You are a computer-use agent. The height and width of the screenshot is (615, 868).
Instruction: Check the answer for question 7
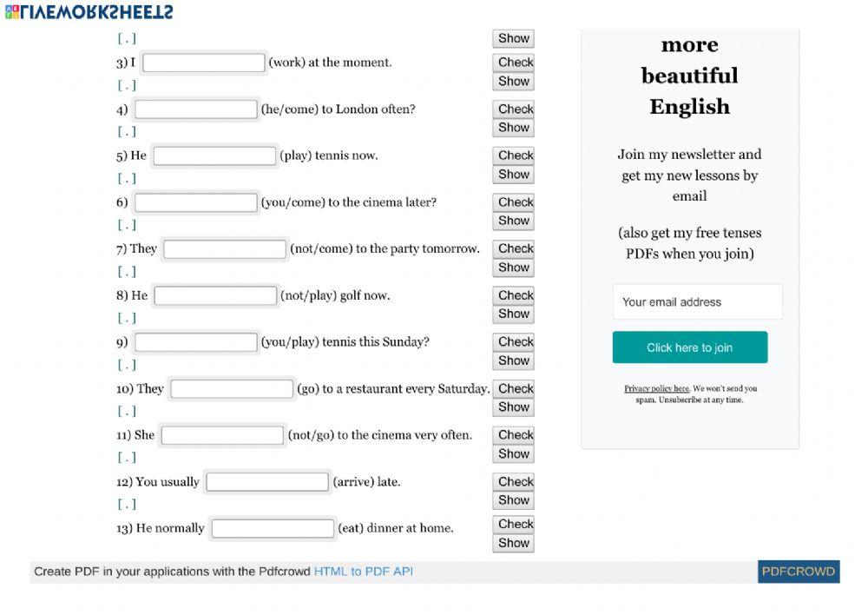tap(515, 248)
